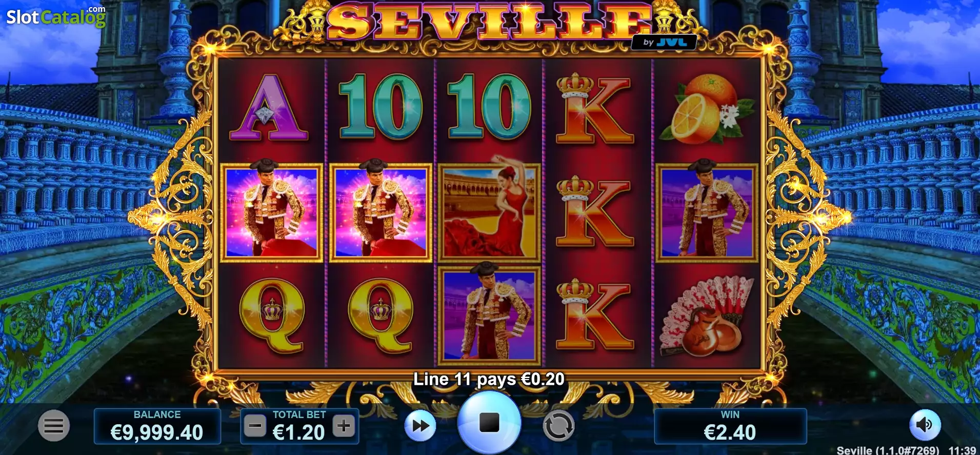The width and height of the screenshot is (980, 455).
Task: Click the Q symbol on first reel
Action: click(x=272, y=315)
